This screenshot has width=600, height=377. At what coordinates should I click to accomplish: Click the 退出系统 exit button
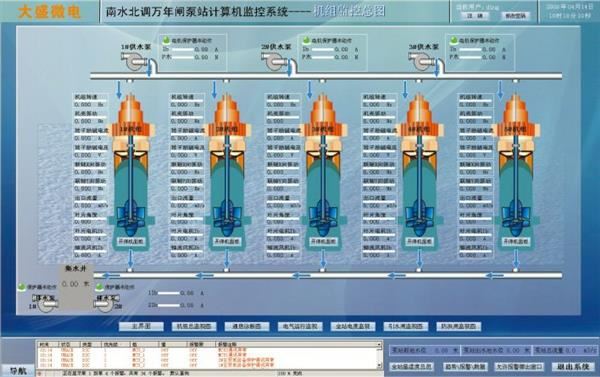click(572, 367)
